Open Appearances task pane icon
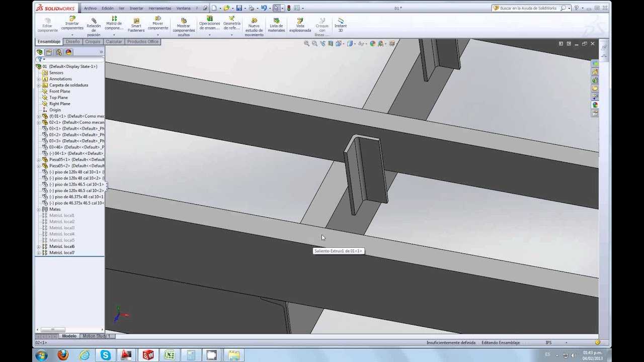This screenshot has width=644, height=362. pyautogui.click(x=595, y=105)
